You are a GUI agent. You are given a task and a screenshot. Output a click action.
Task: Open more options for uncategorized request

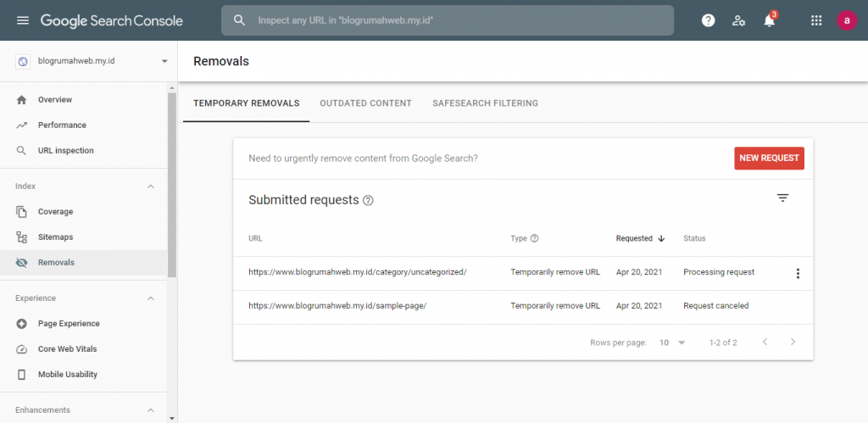[x=798, y=273]
